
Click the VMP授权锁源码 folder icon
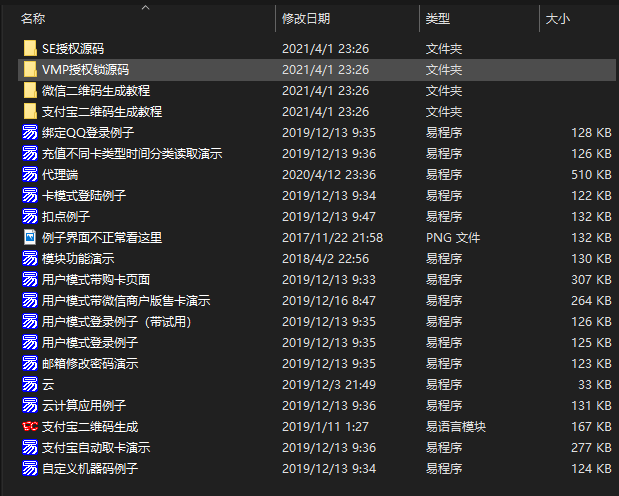click(30, 70)
